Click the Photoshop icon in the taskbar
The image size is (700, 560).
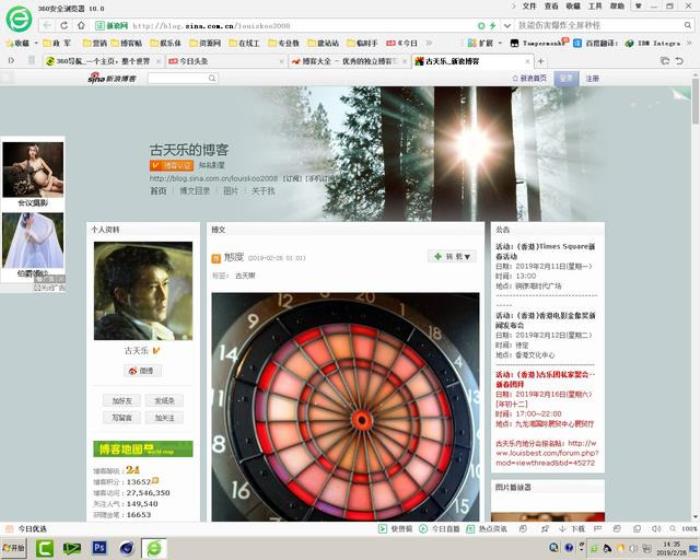pos(99,547)
